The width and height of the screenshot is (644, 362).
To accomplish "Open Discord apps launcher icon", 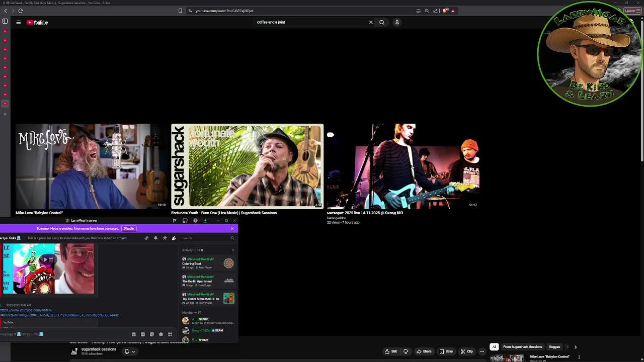I will [x=170, y=334].
